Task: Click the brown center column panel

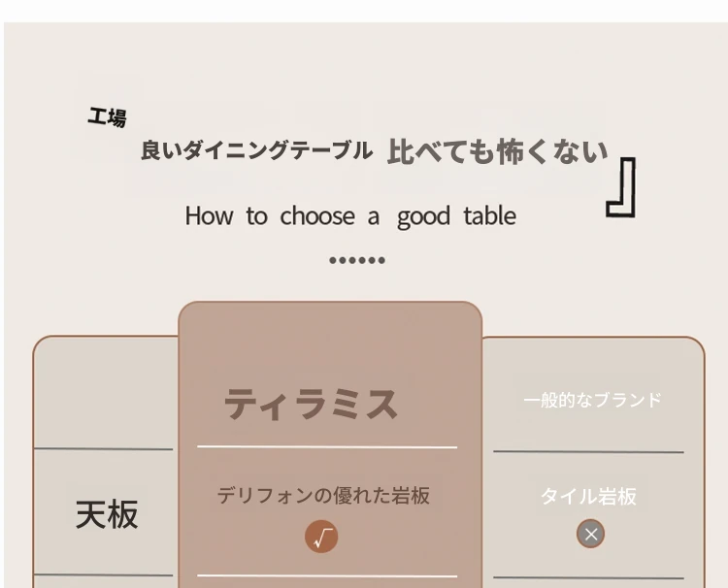Action: (330, 444)
